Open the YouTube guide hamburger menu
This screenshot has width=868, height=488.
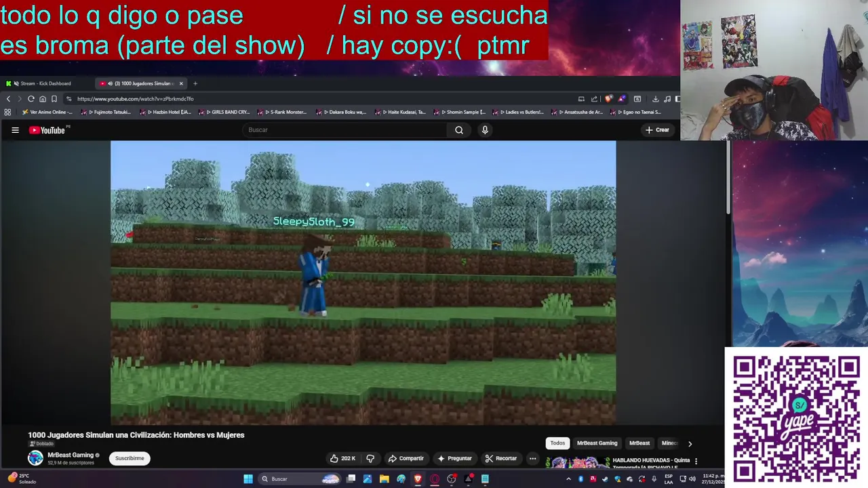pos(15,130)
